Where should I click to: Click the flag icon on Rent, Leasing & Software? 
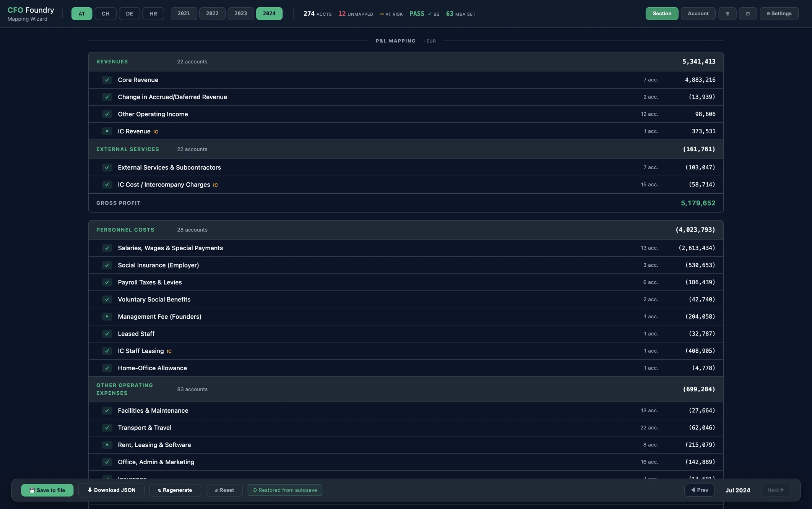(x=107, y=445)
